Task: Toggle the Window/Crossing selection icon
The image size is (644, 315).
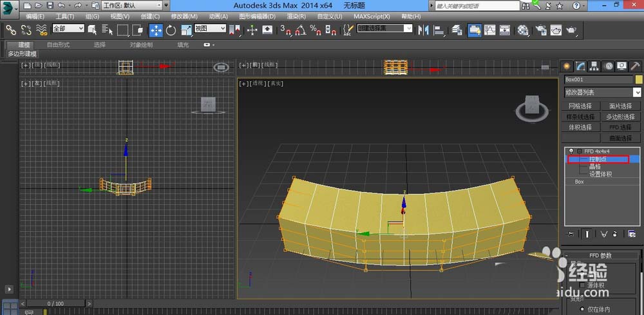Action: (x=138, y=30)
